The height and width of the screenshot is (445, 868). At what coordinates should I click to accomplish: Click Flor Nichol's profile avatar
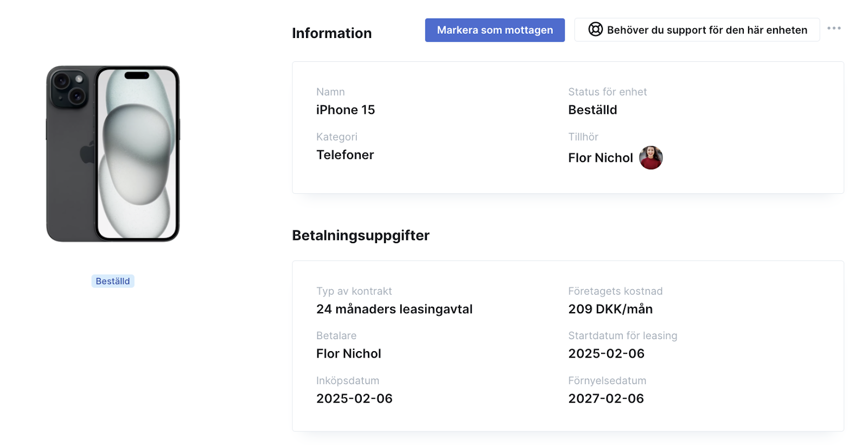click(x=651, y=158)
